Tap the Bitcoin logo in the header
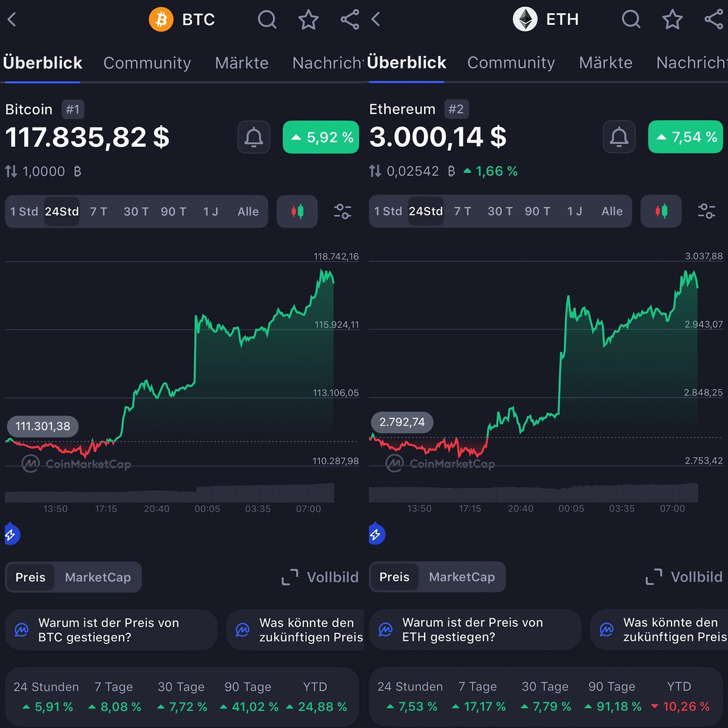 pyautogui.click(x=161, y=19)
